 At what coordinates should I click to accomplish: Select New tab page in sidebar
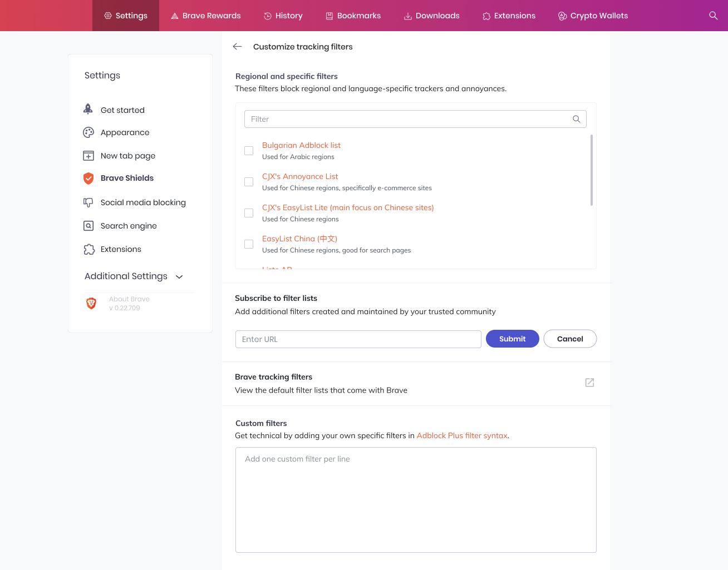[x=128, y=156]
